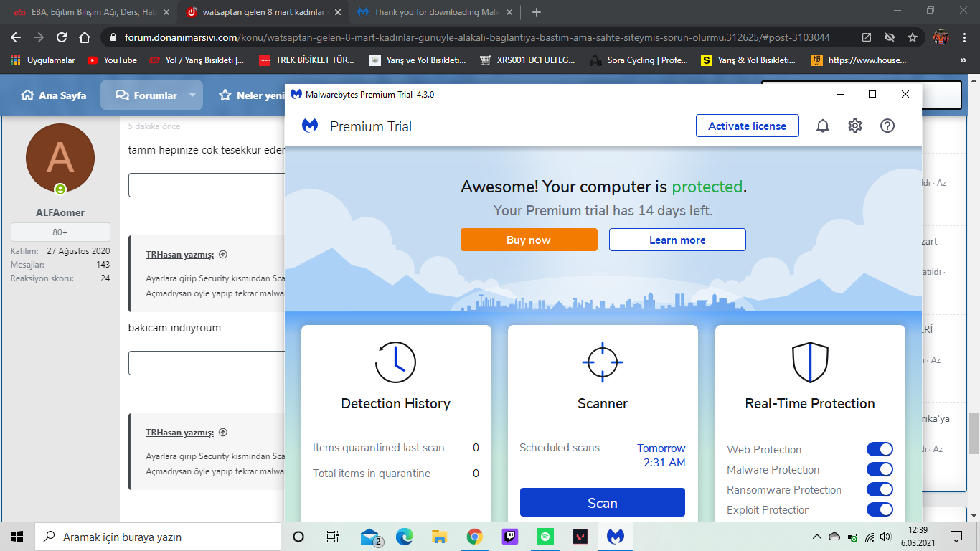
Task: Open Malwarebytes from the taskbar
Action: pyautogui.click(x=615, y=537)
